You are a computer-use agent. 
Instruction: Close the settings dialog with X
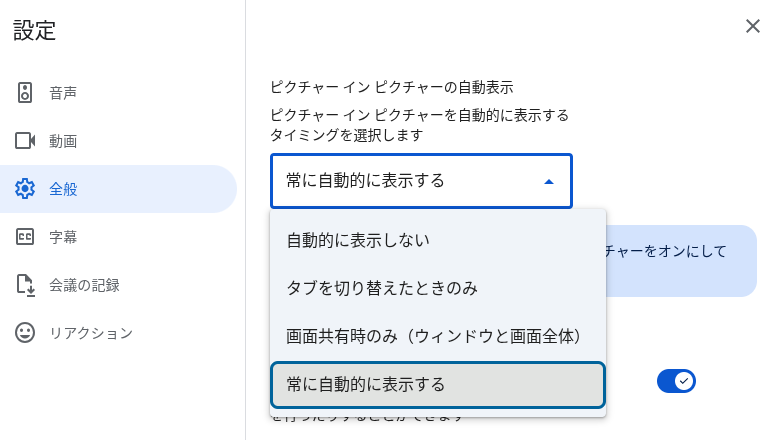pyautogui.click(x=753, y=26)
